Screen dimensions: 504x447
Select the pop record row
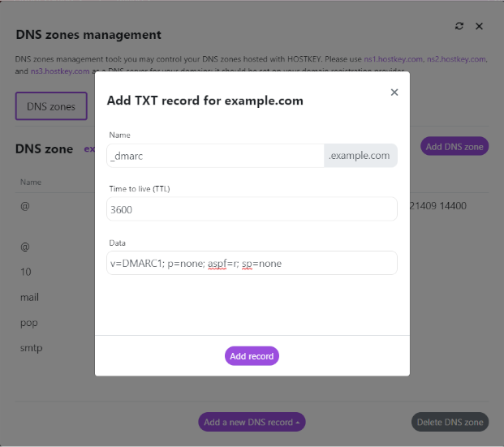(28, 323)
